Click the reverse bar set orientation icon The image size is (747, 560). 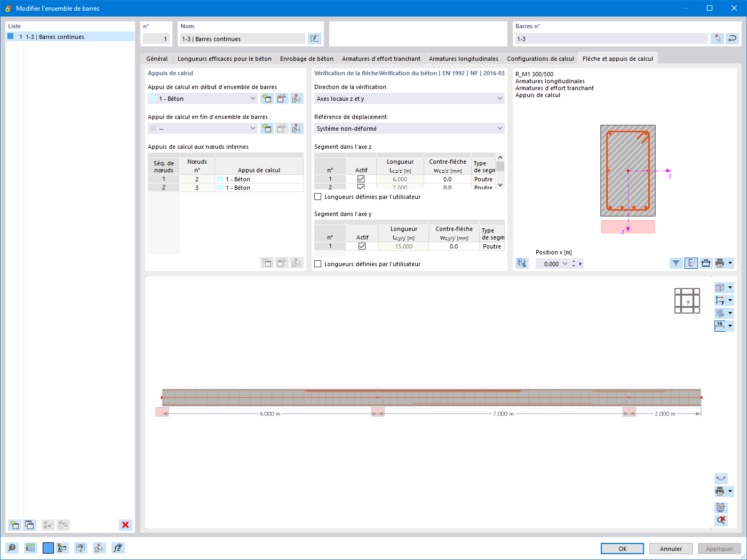click(733, 38)
